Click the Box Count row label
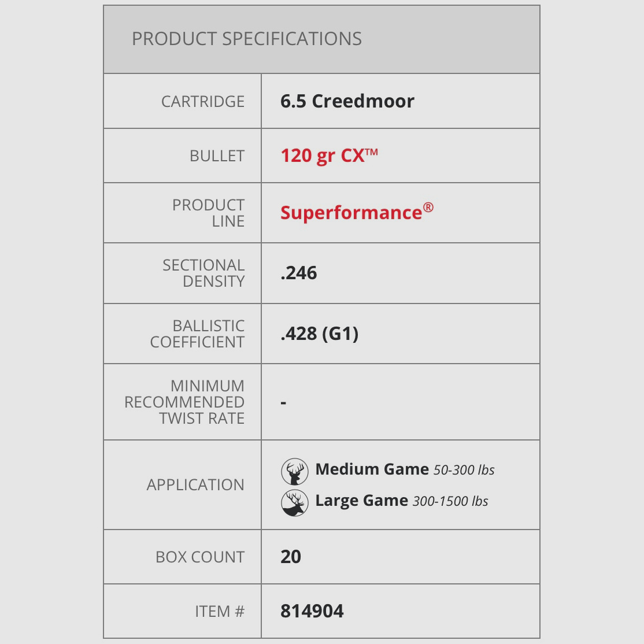644x644 pixels. click(200, 557)
